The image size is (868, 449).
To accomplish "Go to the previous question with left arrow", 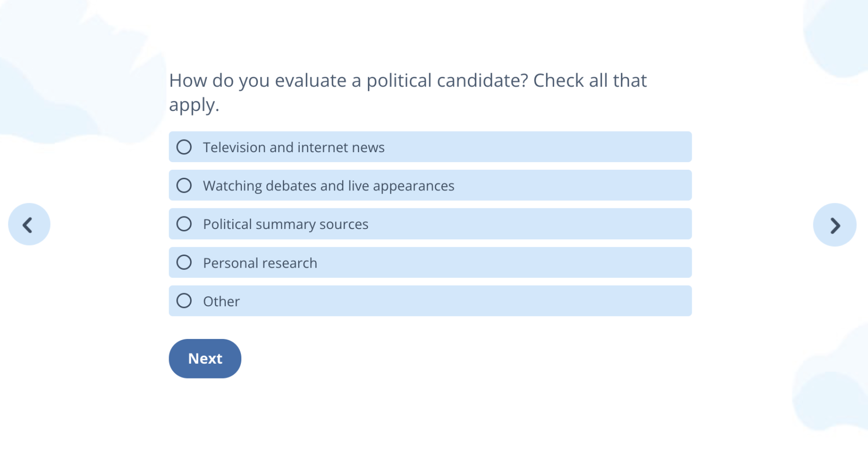I will [29, 224].
